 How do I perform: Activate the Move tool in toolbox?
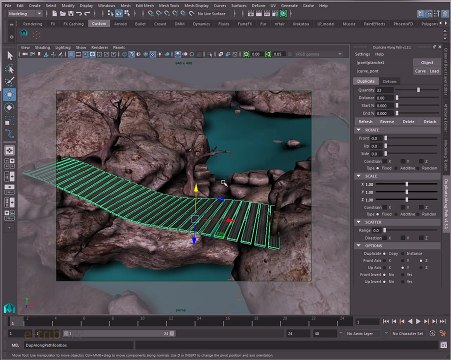[x=10, y=95]
